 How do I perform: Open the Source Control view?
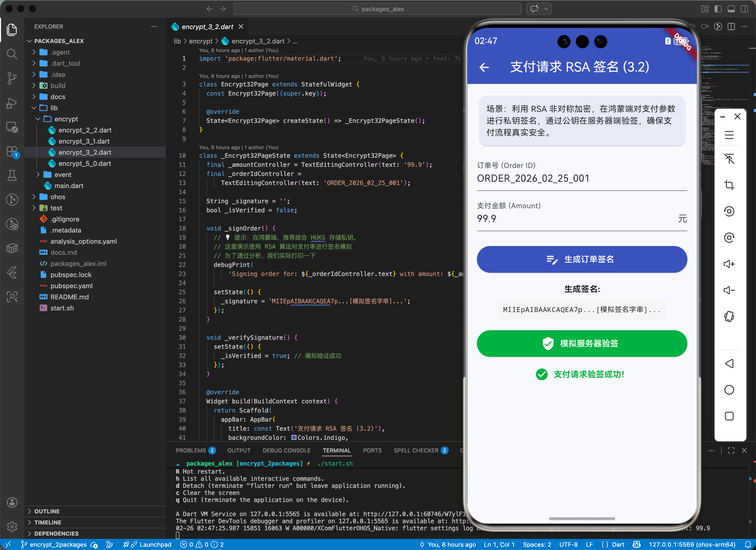12,78
